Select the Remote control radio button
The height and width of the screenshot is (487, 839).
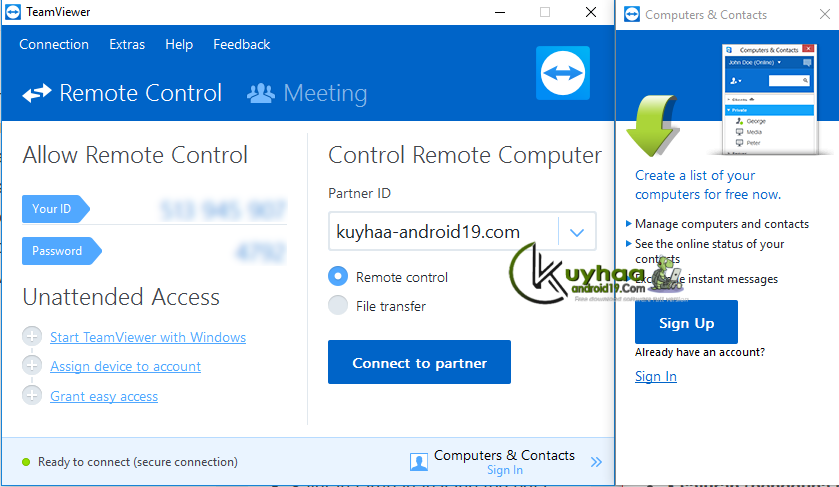point(338,277)
